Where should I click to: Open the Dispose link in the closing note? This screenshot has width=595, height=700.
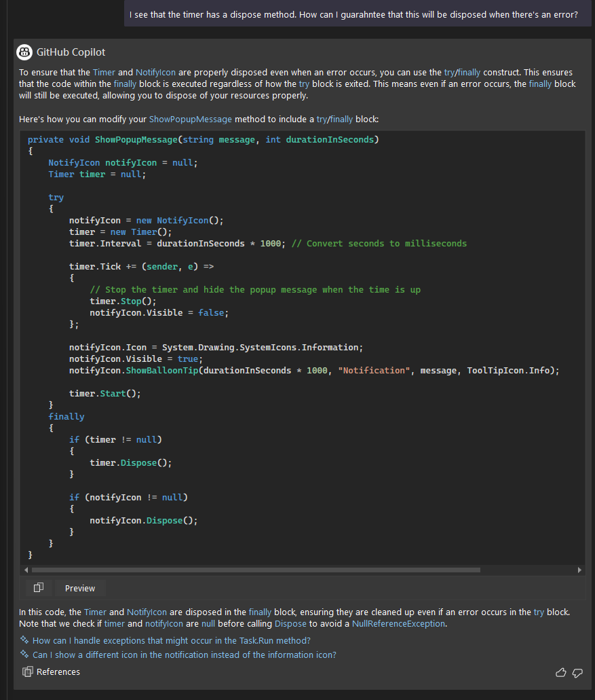pyautogui.click(x=290, y=624)
